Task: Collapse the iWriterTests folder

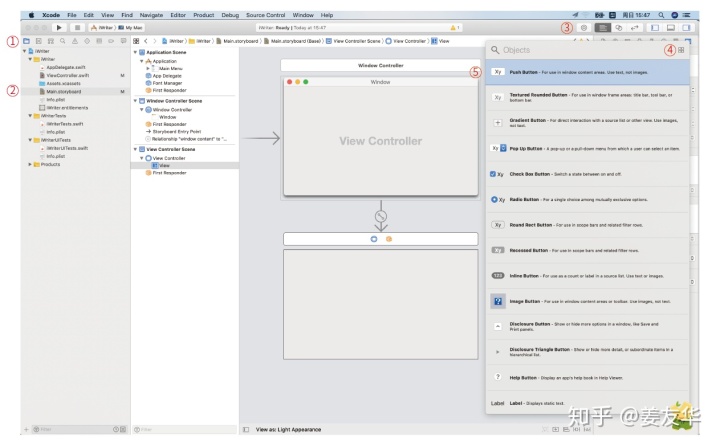Action: [30, 116]
